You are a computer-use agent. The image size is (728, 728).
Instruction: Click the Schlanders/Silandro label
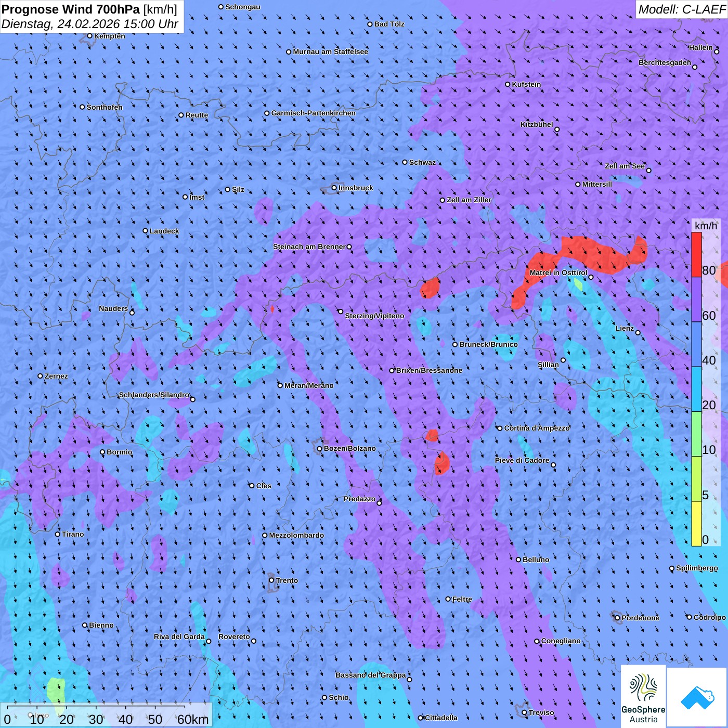pos(154,395)
